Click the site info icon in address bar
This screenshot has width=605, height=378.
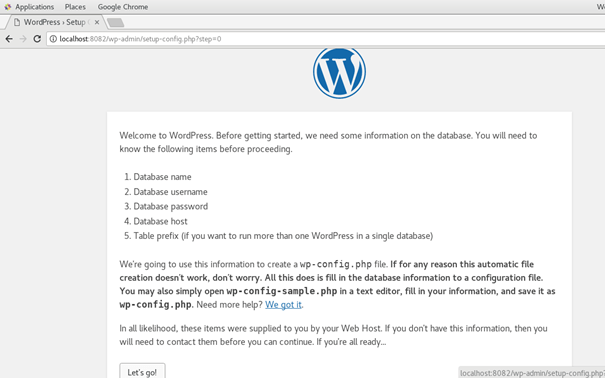pyautogui.click(x=53, y=39)
